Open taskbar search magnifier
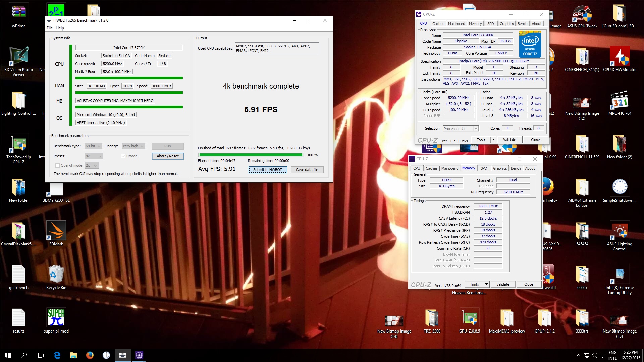Image resolution: width=644 pixels, height=362 pixels. tap(24, 355)
